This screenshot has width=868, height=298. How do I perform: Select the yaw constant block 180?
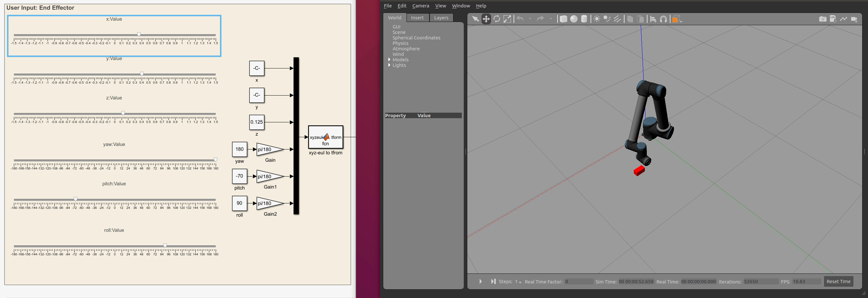point(240,149)
